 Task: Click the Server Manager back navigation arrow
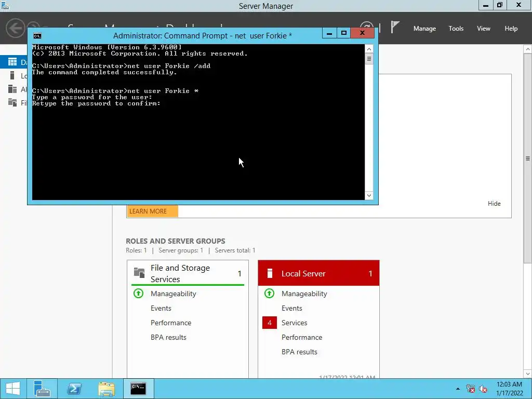pyautogui.click(x=15, y=28)
